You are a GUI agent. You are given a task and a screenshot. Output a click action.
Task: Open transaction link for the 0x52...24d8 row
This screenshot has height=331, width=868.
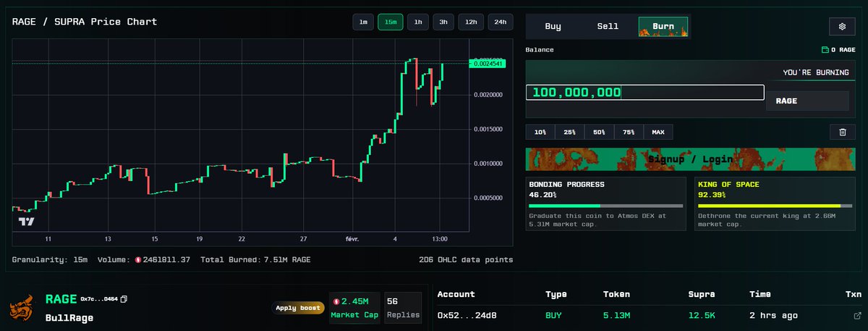[857, 316]
